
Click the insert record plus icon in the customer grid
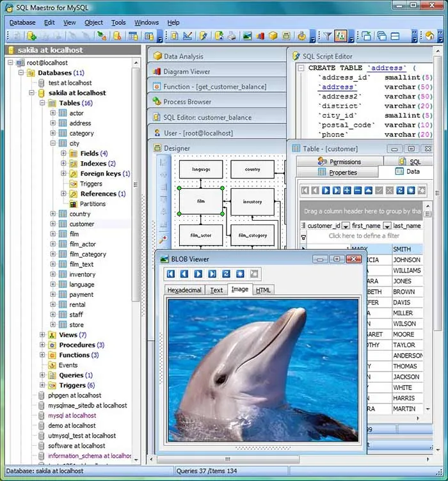pos(347,191)
